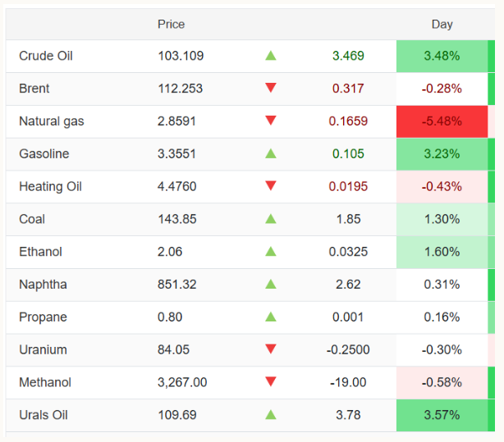504x442 pixels.
Task: Sort table by Day column header
Action: pyautogui.click(x=442, y=25)
